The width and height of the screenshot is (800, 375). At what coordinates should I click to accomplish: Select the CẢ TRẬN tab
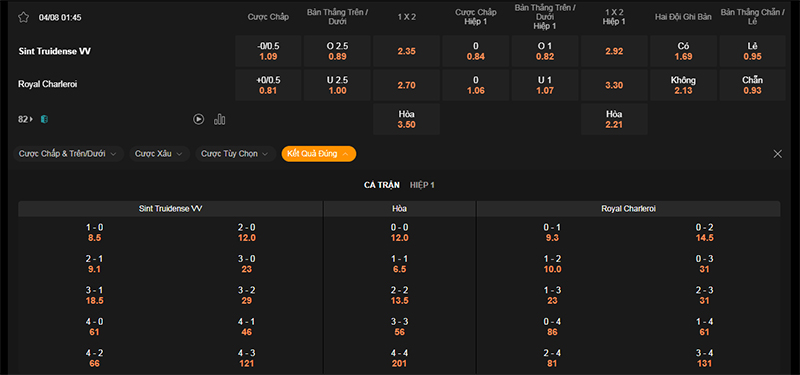pyautogui.click(x=382, y=185)
